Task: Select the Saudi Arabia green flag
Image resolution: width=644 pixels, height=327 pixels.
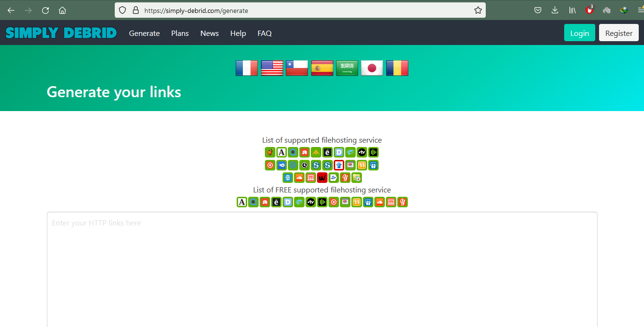Action: (x=347, y=68)
